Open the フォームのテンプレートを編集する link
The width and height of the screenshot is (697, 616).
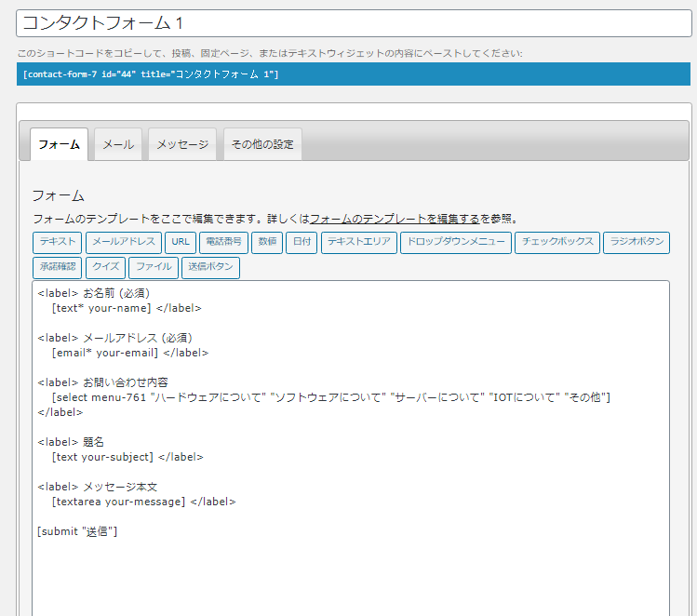point(395,220)
